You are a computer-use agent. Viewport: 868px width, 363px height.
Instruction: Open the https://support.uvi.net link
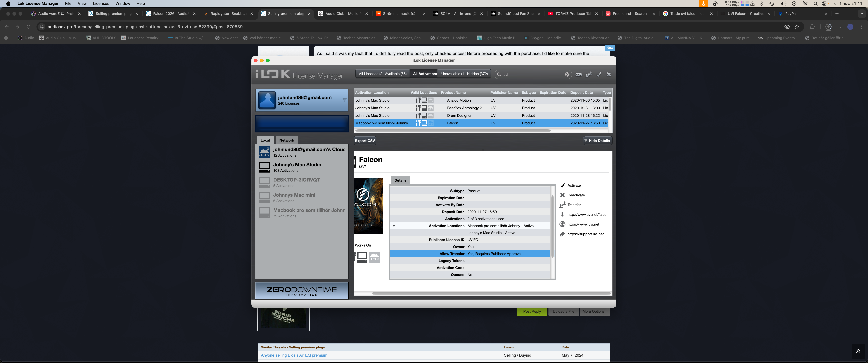(x=585, y=234)
